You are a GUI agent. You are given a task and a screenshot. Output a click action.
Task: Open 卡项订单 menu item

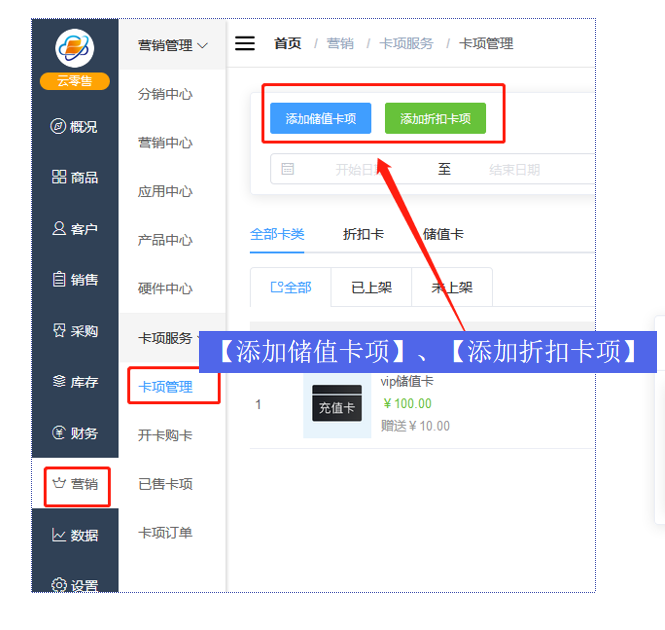pyautogui.click(x=165, y=533)
